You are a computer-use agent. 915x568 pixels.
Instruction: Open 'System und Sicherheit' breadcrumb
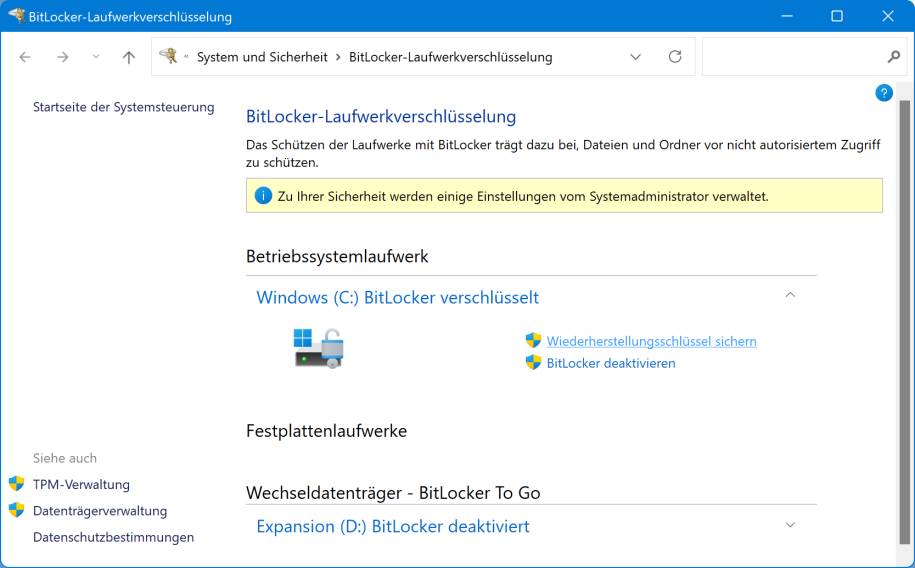pos(262,57)
